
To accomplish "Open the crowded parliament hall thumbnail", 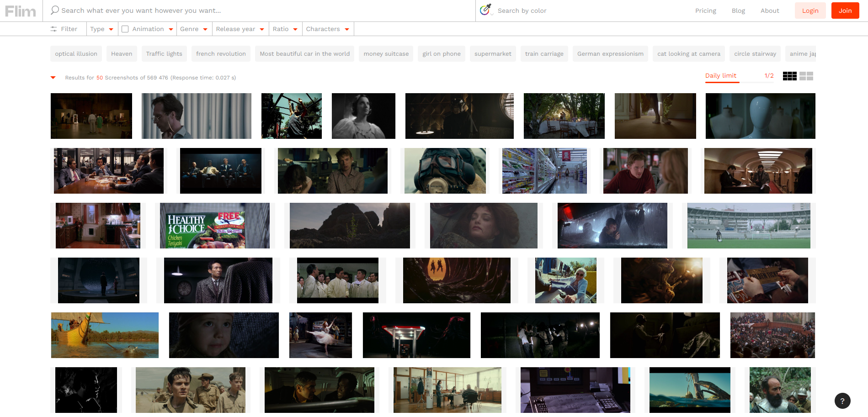I will pos(772,335).
